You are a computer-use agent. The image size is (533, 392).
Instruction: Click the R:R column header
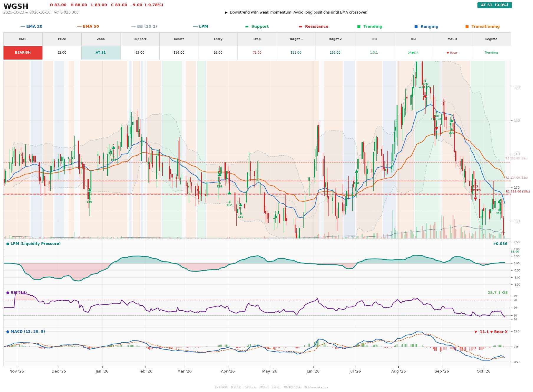click(374, 39)
